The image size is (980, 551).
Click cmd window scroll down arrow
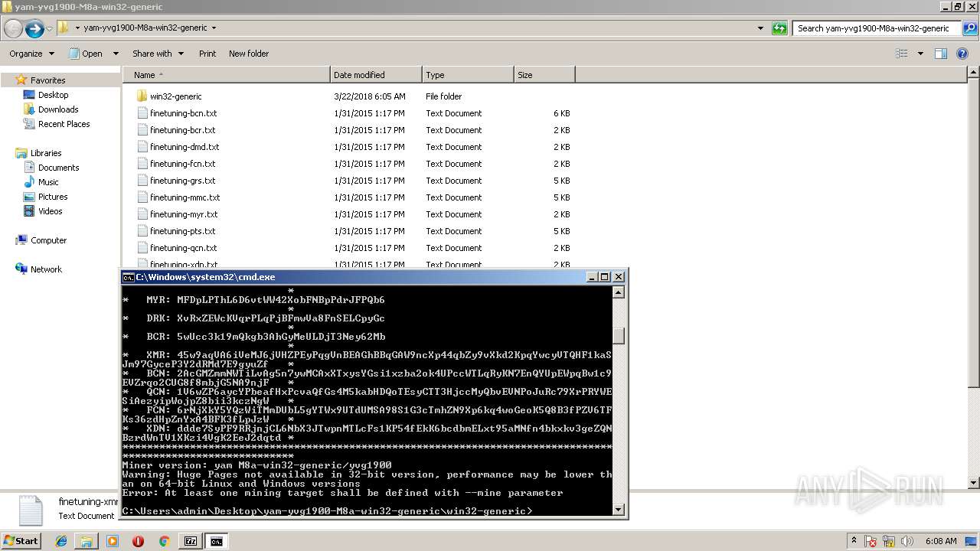(x=619, y=508)
